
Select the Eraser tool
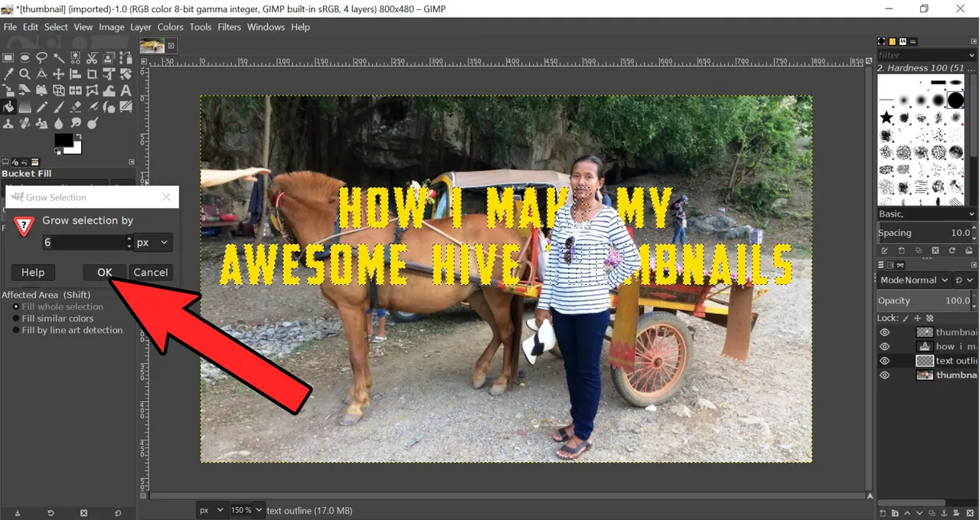pyautogui.click(x=75, y=107)
